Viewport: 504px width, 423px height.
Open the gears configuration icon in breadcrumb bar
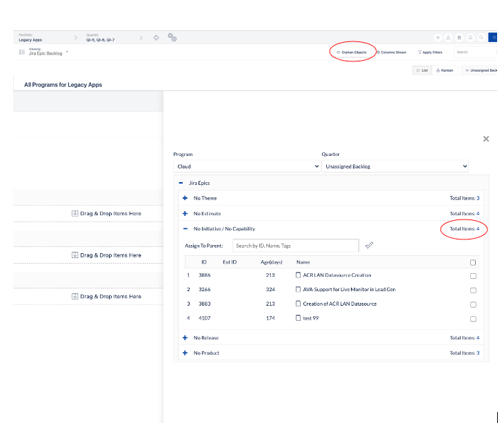click(172, 37)
